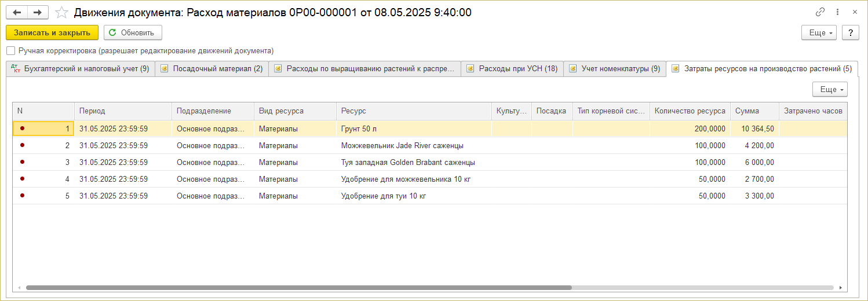Viewport: 868px width, 301px height.
Task: Select the Грунт 50 л cell
Action: 414,129
